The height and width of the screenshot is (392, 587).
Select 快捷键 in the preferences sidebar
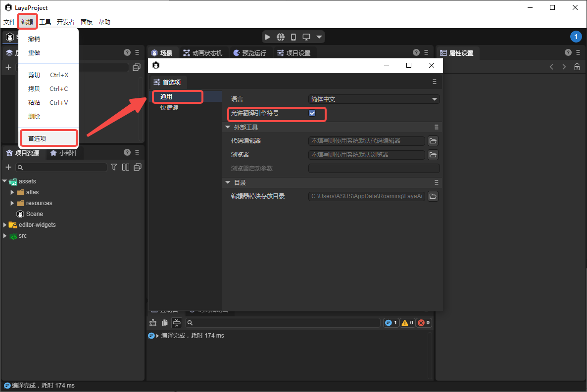[169, 108]
